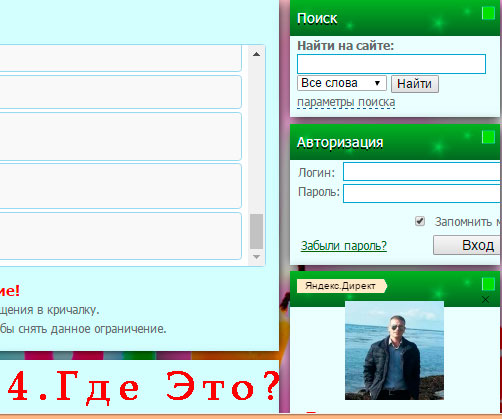This screenshot has width=502, height=419.
Task: Focus the Найти на сайте search field
Action: (x=391, y=64)
